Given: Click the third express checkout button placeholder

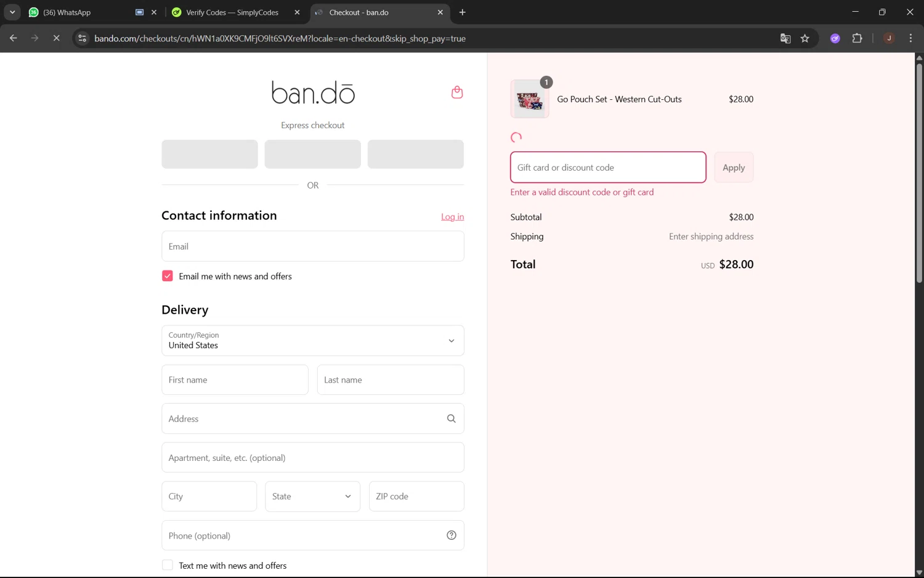Looking at the screenshot, I should 416,154.
